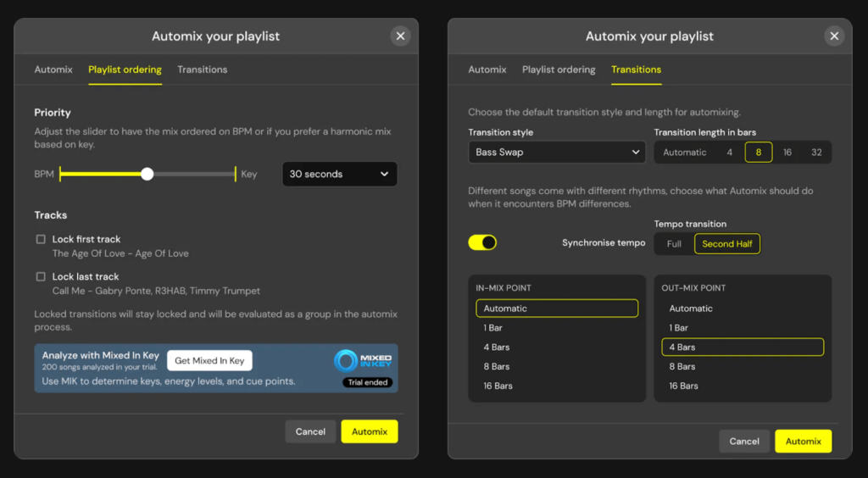Screen dimensions: 868x478
Task: Set transition length to 8 bars
Action: [759, 153]
